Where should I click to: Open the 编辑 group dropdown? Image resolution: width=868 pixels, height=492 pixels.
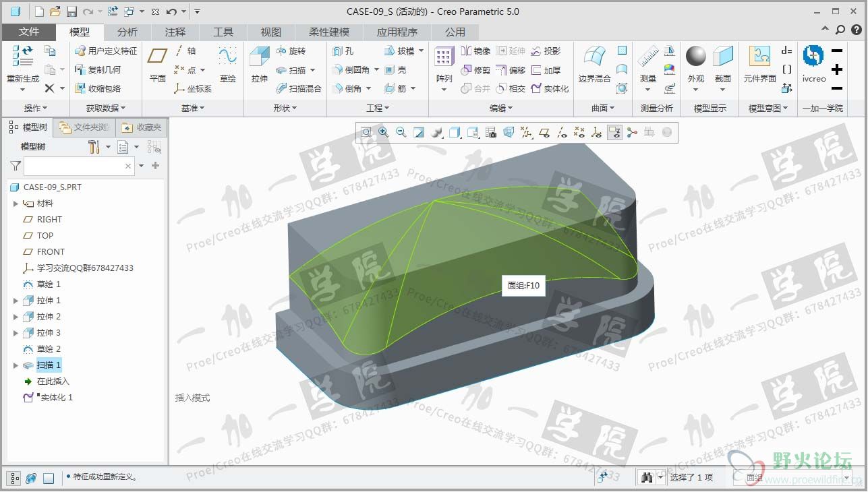501,108
